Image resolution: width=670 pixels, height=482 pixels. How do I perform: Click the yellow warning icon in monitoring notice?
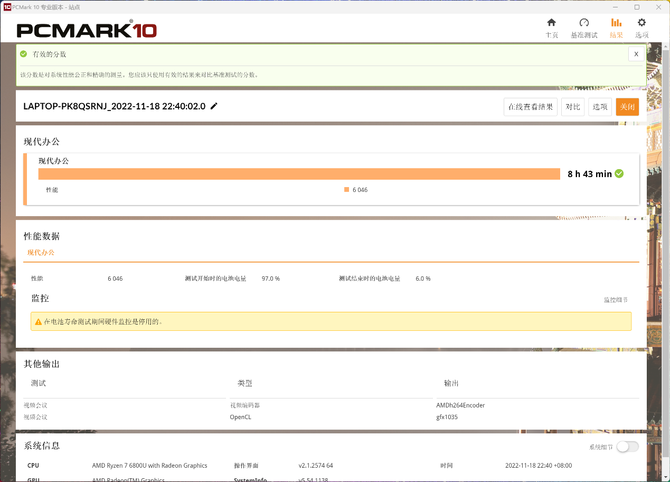(x=39, y=321)
